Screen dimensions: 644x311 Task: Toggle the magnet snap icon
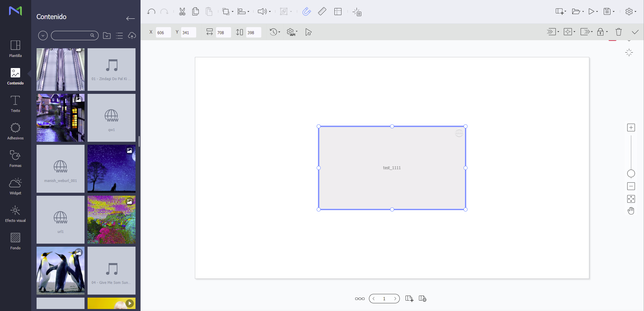pos(307,12)
